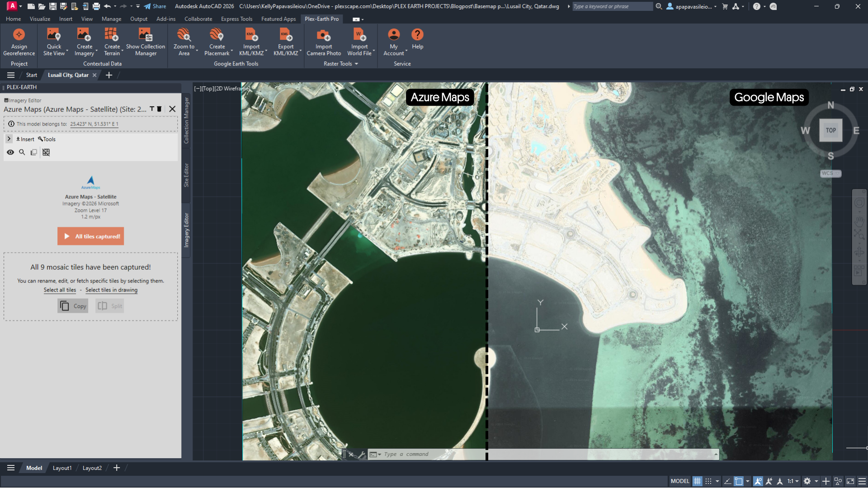868x488 pixels.
Task: Click the 25.423° N, 51.531° E 1 link
Action: (94, 124)
